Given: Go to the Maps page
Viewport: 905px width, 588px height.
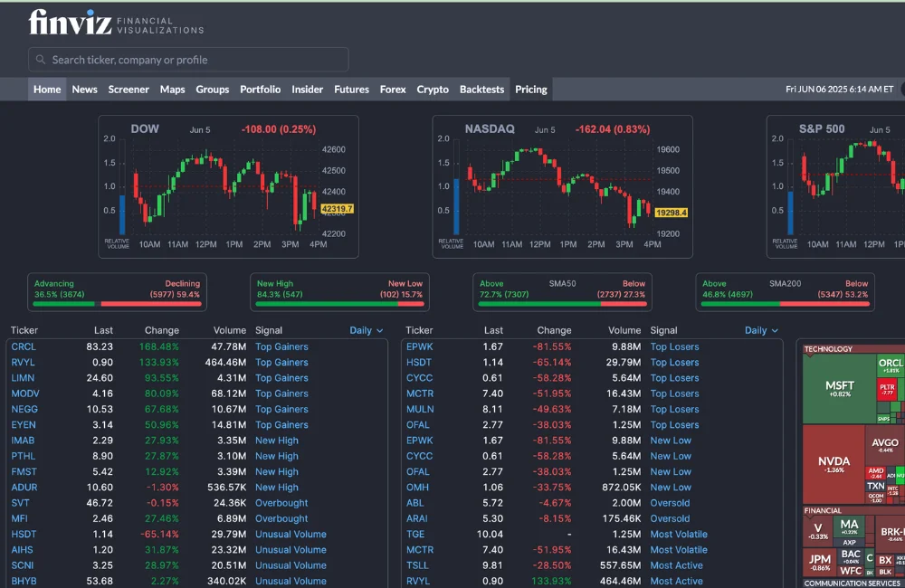Looking at the screenshot, I should [172, 90].
